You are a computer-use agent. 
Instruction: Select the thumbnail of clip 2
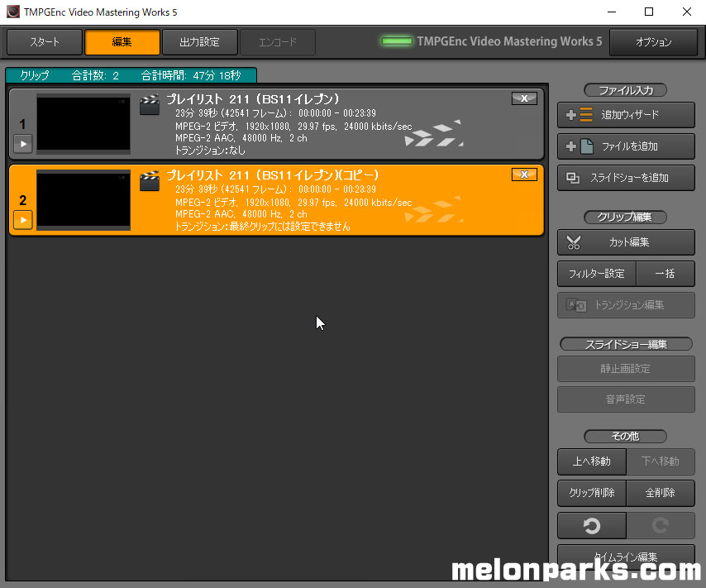(83, 200)
